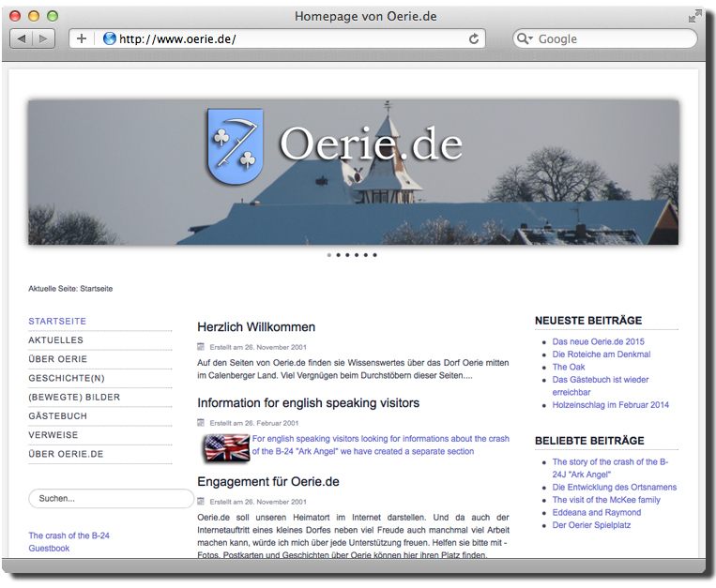Image resolution: width=716 pixels, height=588 pixels.
Task: Open Holzeinschlag im Februar 2014 link
Action: tap(611, 404)
